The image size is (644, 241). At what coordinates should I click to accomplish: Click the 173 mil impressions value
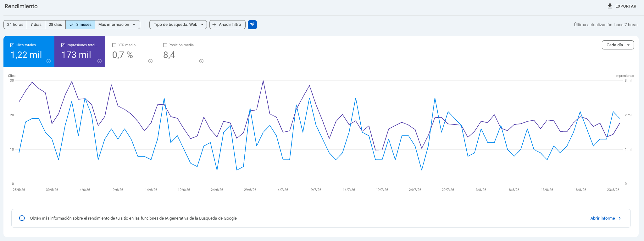[x=76, y=55]
